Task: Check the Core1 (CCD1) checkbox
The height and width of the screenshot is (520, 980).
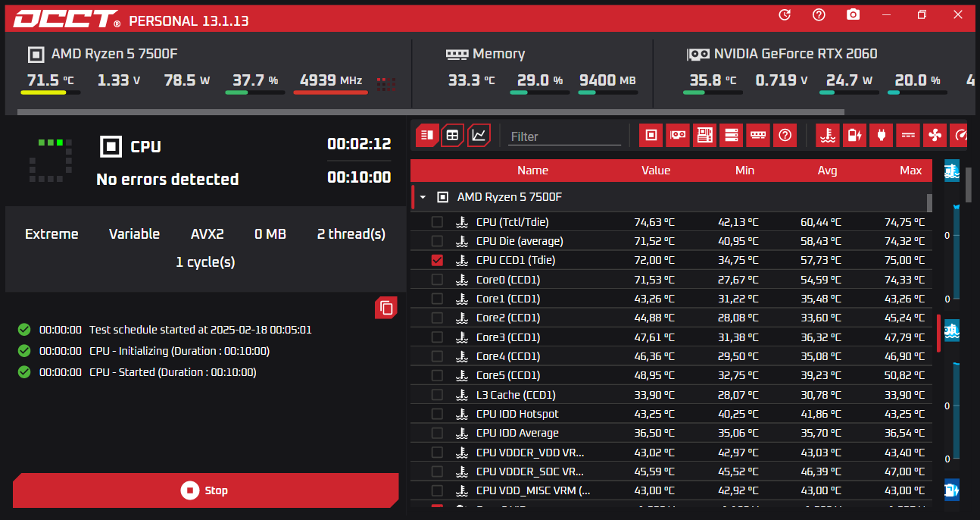Action: click(x=437, y=299)
